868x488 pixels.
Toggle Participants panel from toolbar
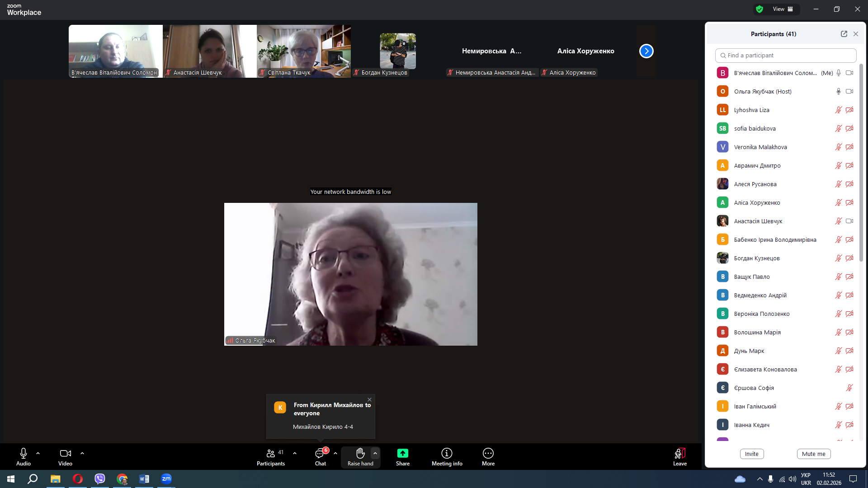click(x=270, y=454)
